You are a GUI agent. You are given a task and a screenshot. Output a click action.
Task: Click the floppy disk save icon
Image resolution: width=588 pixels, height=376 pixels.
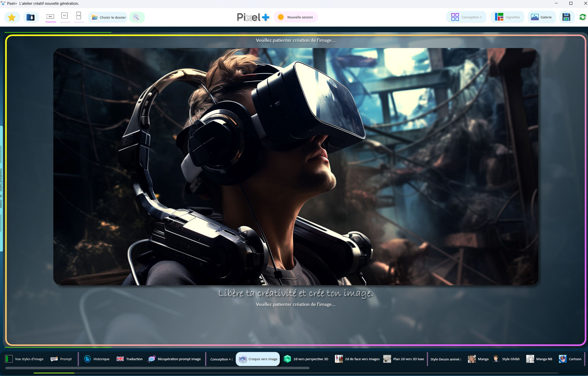(x=566, y=17)
